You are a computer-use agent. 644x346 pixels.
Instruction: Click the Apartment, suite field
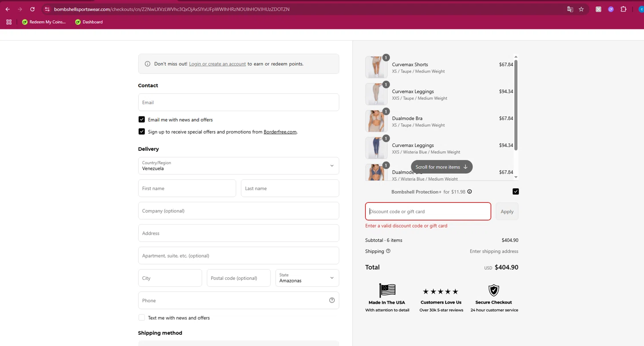point(238,255)
